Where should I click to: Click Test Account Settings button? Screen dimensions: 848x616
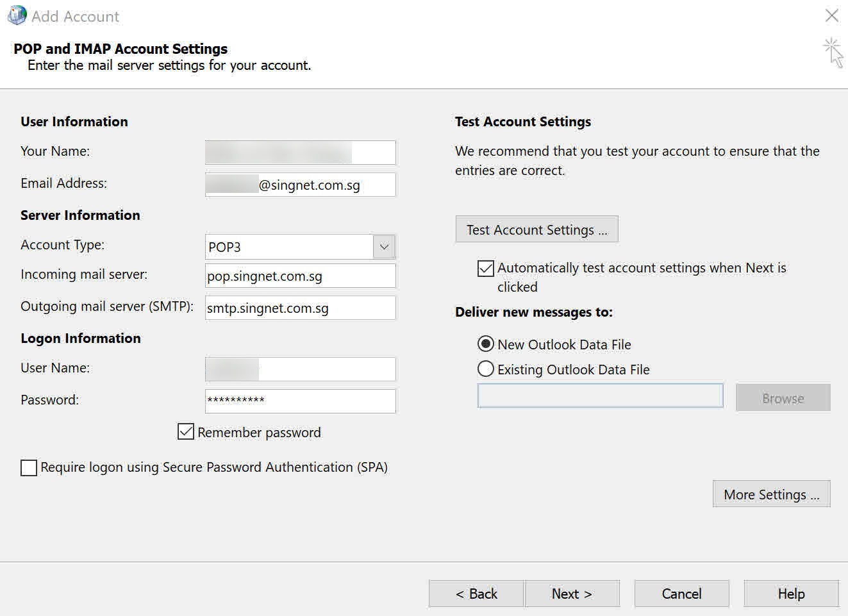[536, 229]
